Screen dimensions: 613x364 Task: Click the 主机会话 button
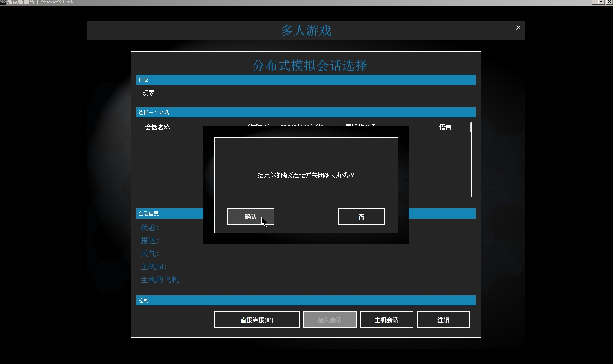coord(386,320)
